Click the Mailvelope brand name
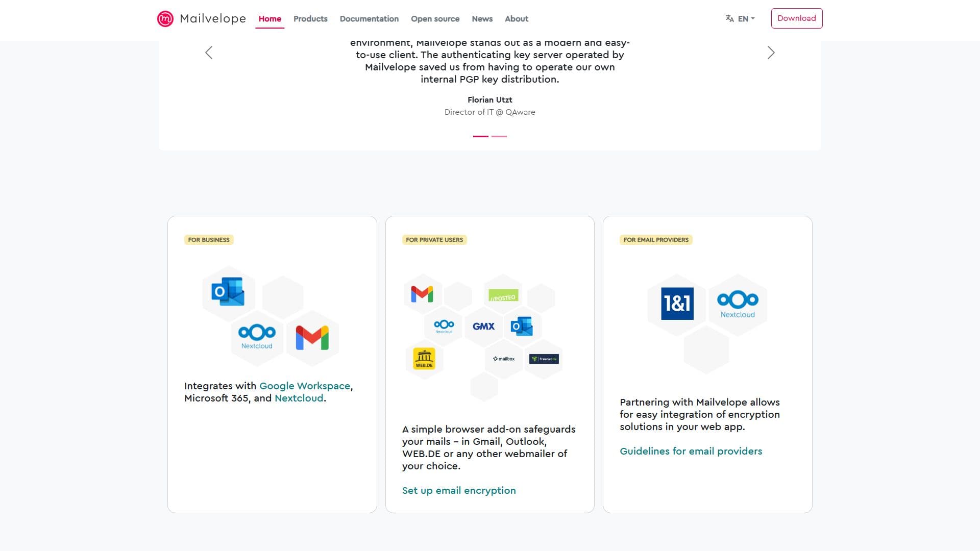Screen dimensions: 980x551 pos(213,19)
